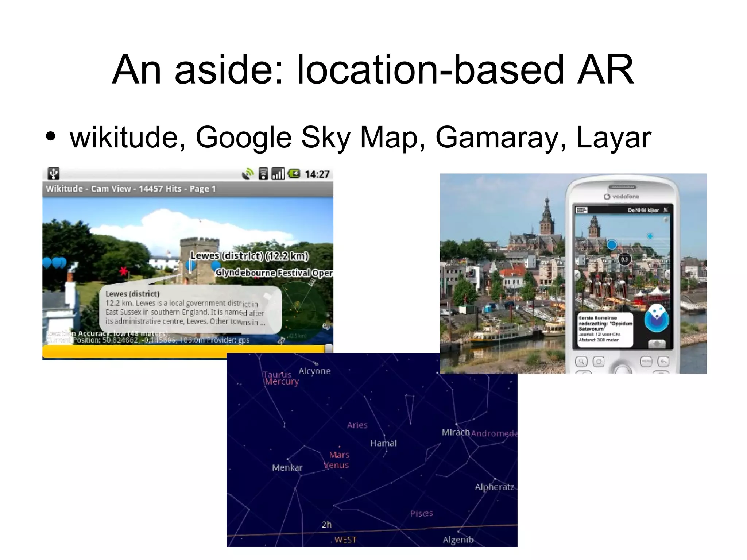Image resolution: width=747 pixels, height=560 pixels.
Task: Click the Mercury planet label
Action: [282, 382]
